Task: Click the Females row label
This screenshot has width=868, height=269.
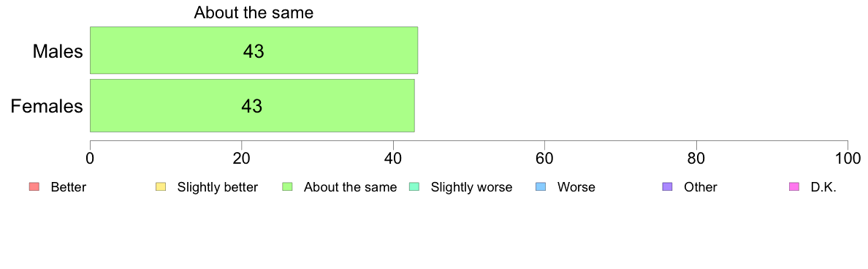Action: tap(47, 106)
